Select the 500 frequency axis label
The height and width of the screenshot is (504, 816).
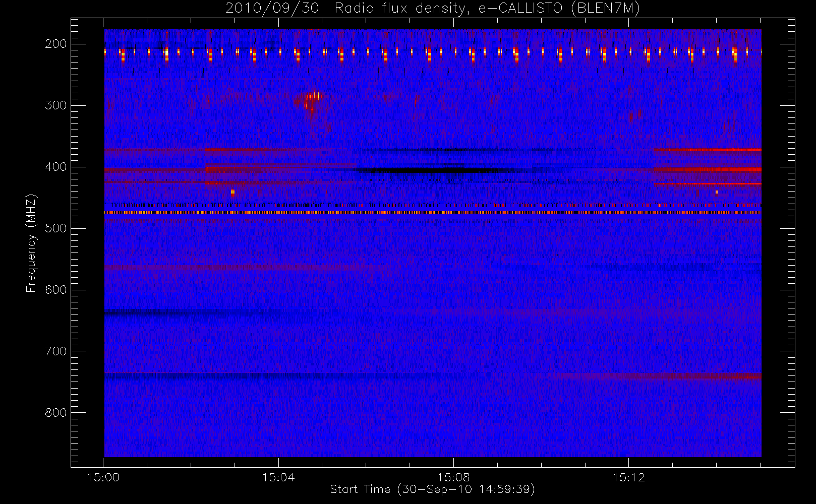click(x=56, y=228)
